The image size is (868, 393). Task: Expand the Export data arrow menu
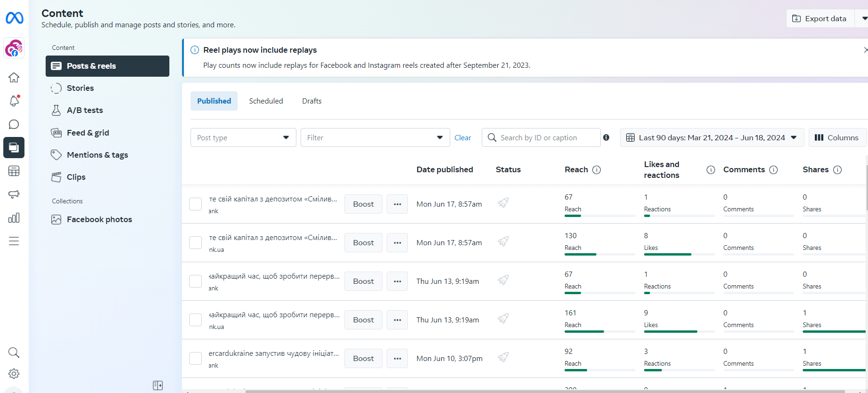(864, 18)
